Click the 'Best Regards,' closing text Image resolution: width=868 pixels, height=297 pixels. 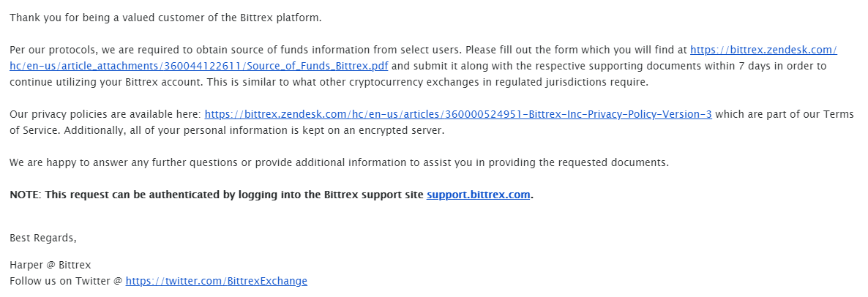coord(43,238)
